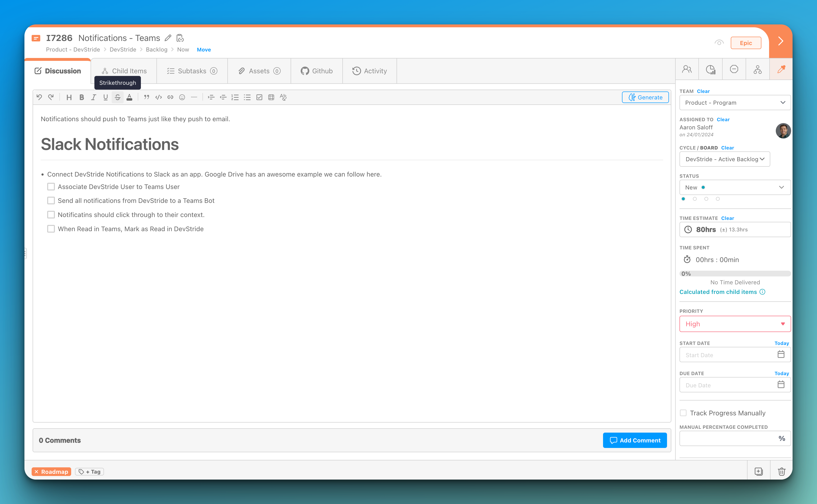Open the Team dropdown 'Product - Program'
817x504 pixels.
pos(735,103)
